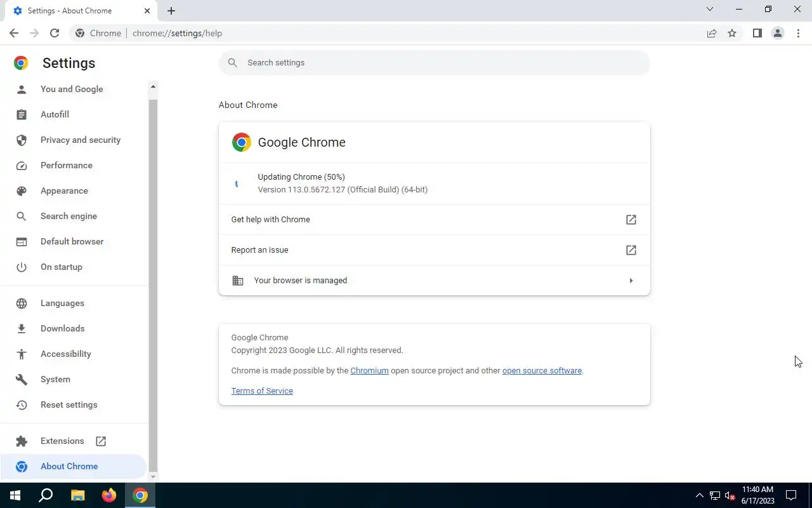Open Privacy and security settings
This screenshot has width=812, height=508.
tap(81, 140)
